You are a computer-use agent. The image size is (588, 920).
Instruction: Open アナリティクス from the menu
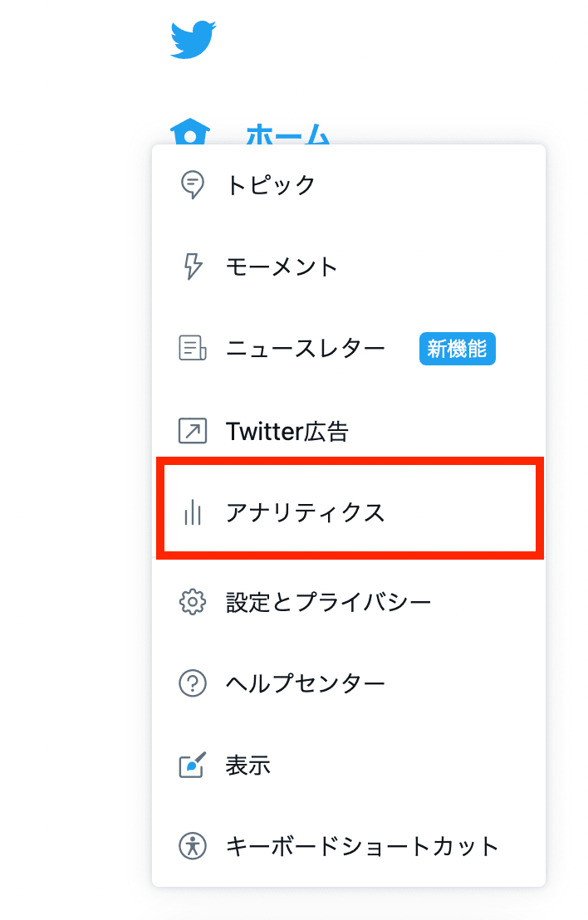pyautogui.click(x=305, y=513)
